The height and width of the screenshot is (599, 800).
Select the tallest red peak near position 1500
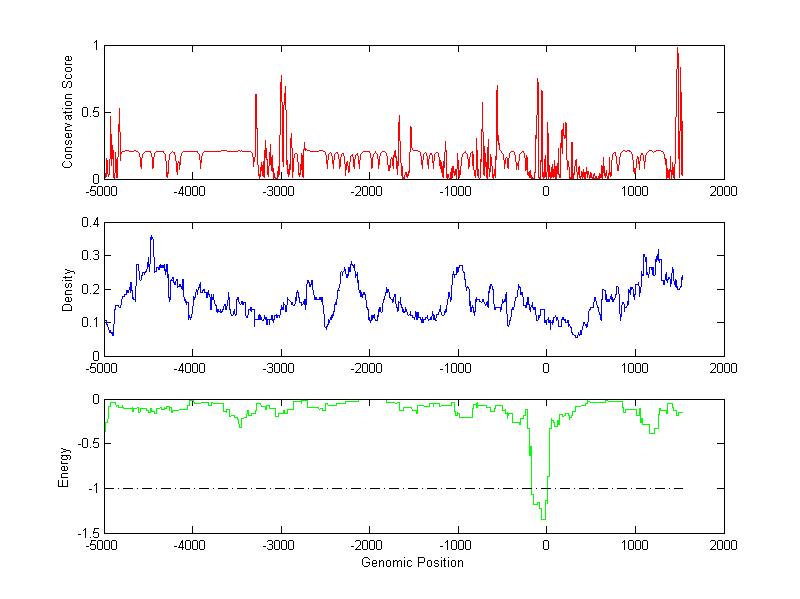coord(678,52)
